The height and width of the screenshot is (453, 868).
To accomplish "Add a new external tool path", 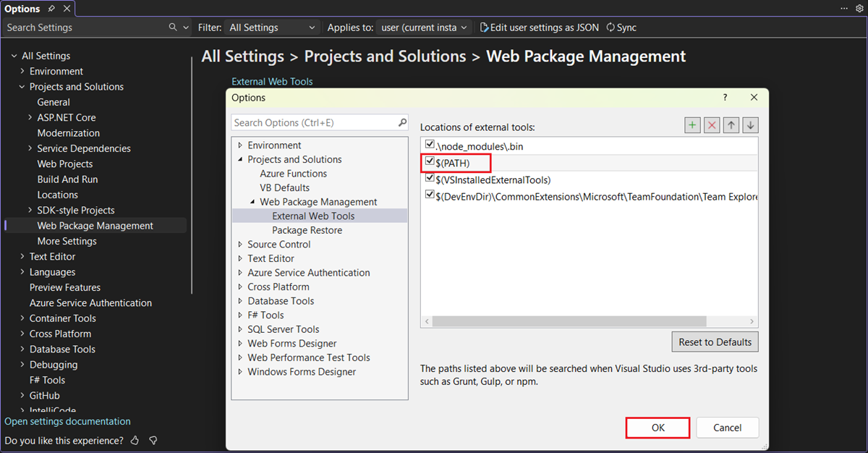I will pyautogui.click(x=692, y=124).
